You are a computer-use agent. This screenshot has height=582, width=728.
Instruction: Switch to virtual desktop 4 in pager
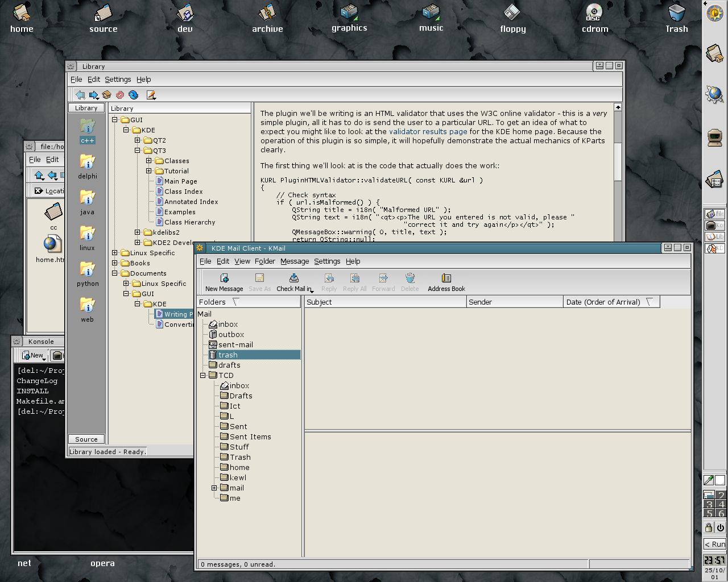[721, 504]
